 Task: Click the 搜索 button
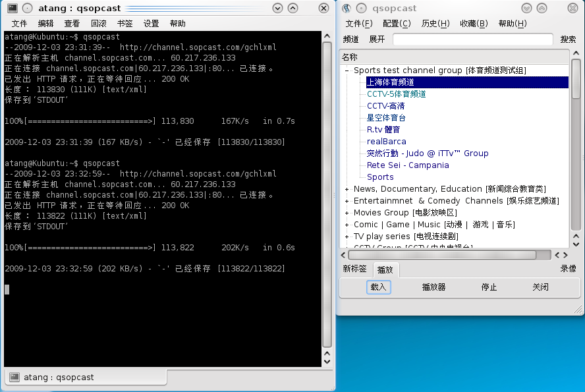tap(568, 39)
